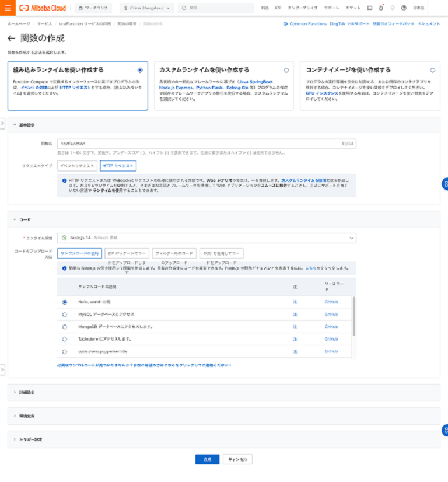Switch request type to イベントリクエスト

click(x=77, y=166)
